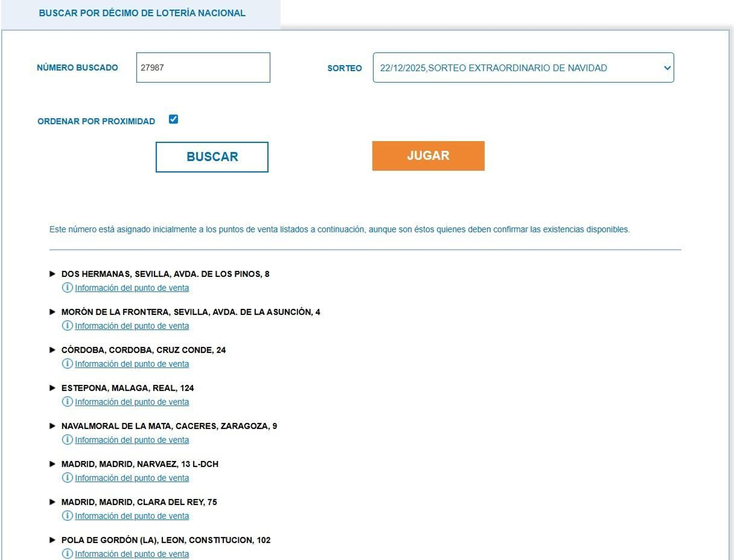Click info icon under Pola de Gordón
This screenshot has width=734, height=560.
click(x=67, y=554)
